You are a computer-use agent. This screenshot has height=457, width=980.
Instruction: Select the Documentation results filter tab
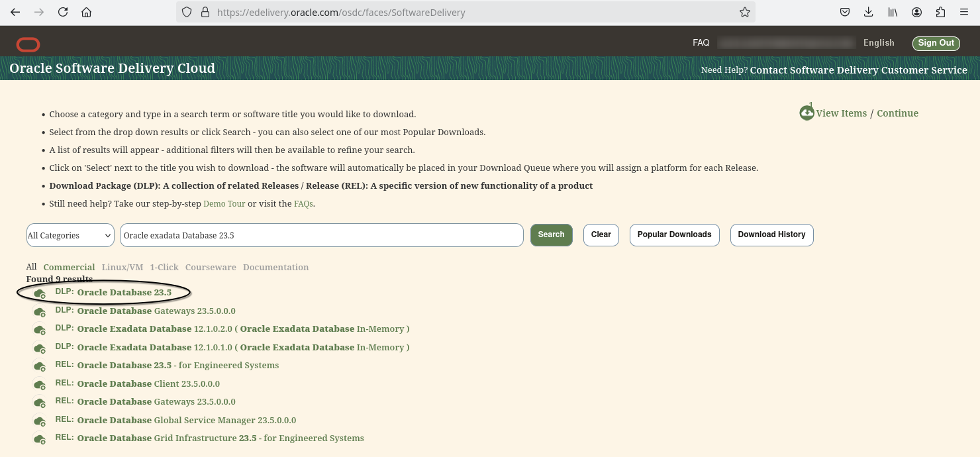[x=275, y=267]
